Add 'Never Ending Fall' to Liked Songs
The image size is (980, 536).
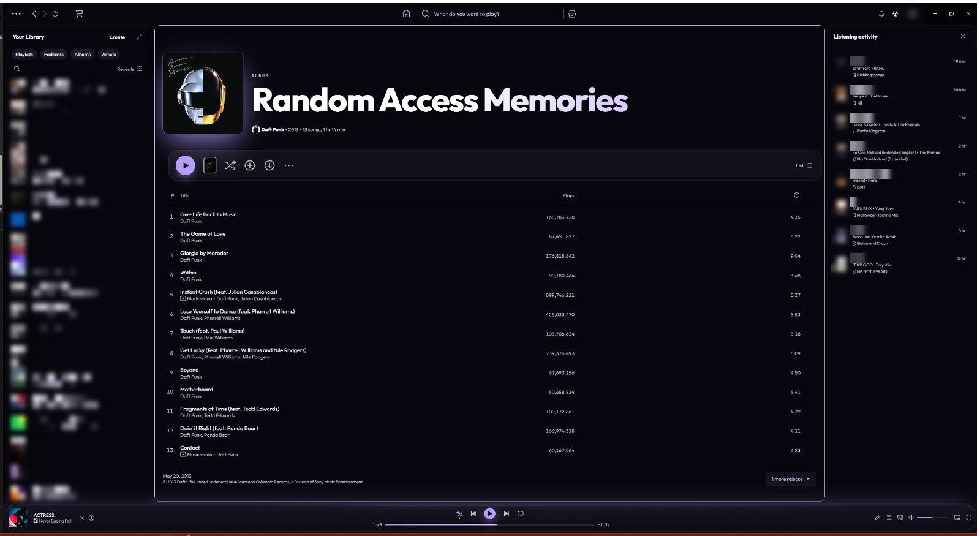[x=91, y=518]
